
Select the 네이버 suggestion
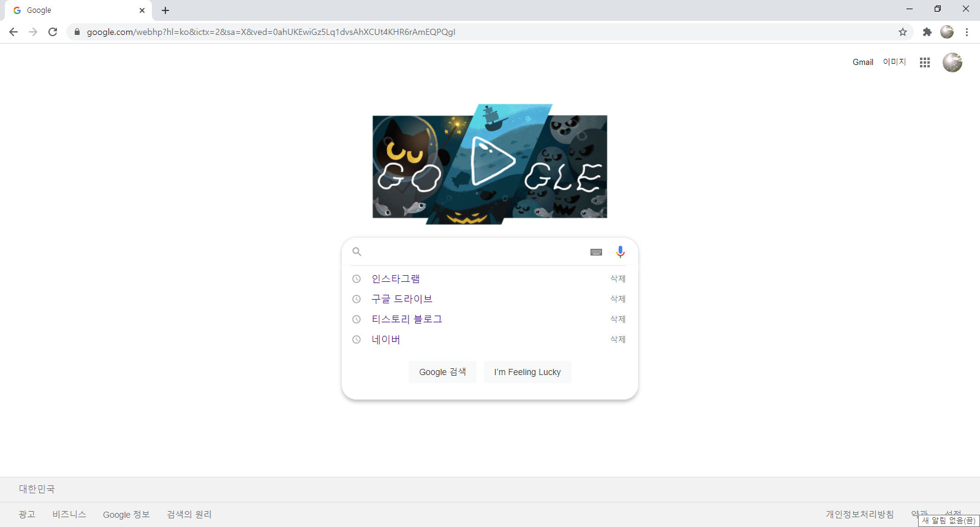tap(386, 339)
